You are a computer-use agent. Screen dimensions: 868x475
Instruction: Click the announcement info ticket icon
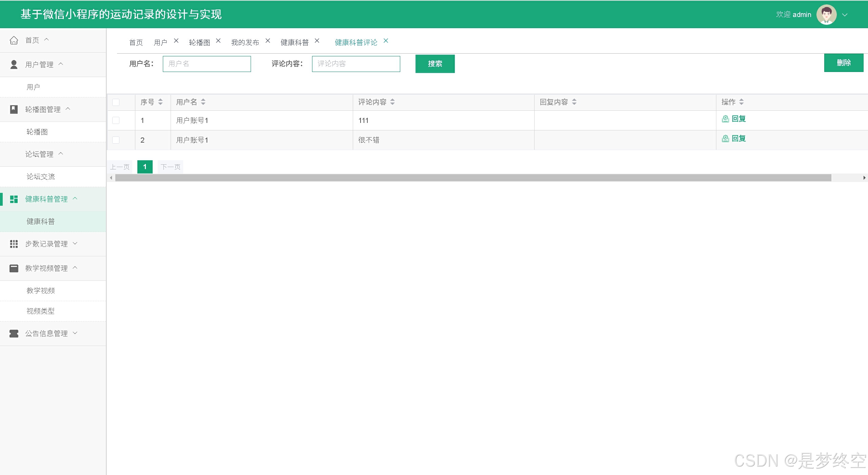click(x=14, y=333)
